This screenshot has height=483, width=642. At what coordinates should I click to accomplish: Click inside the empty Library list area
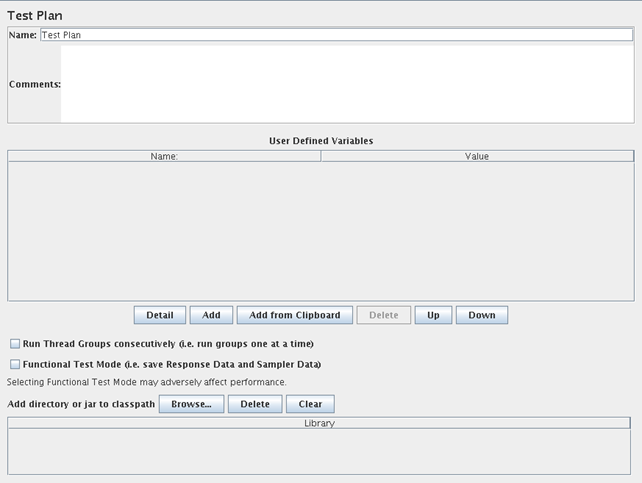point(320,451)
